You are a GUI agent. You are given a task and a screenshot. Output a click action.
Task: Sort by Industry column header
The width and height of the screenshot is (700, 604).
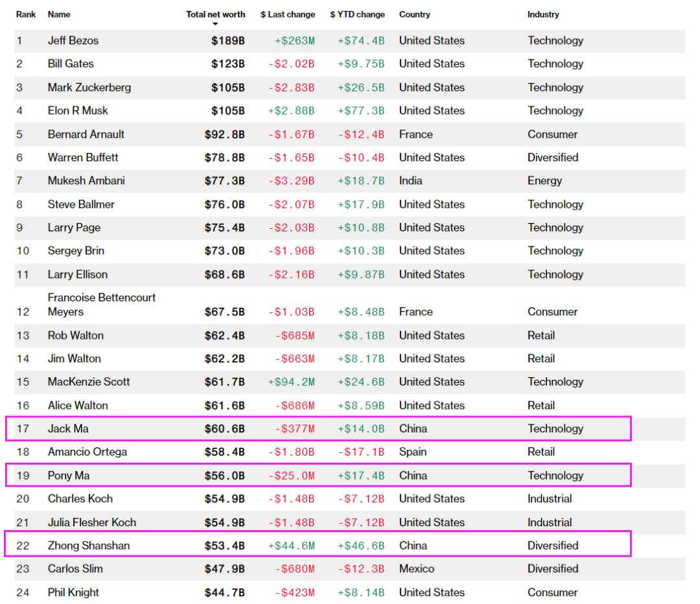click(543, 14)
